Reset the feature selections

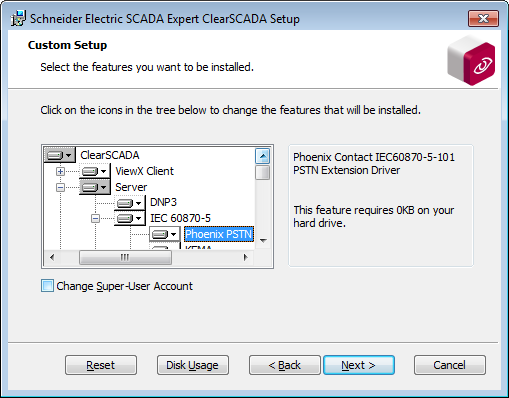(101, 365)
